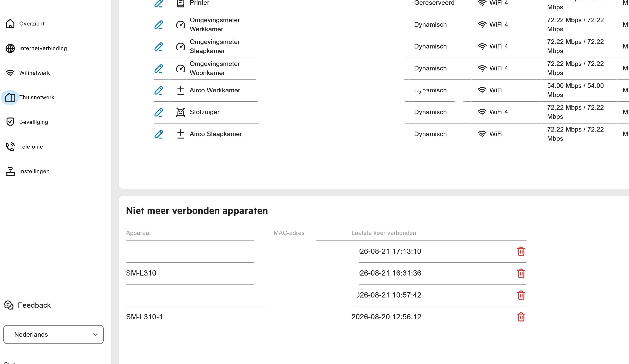Image resolution: width=629 pixels, height=364 pixels.
Task: Click the wifi icon in Stofzuiger row
Action: click(x=482, y=112)
